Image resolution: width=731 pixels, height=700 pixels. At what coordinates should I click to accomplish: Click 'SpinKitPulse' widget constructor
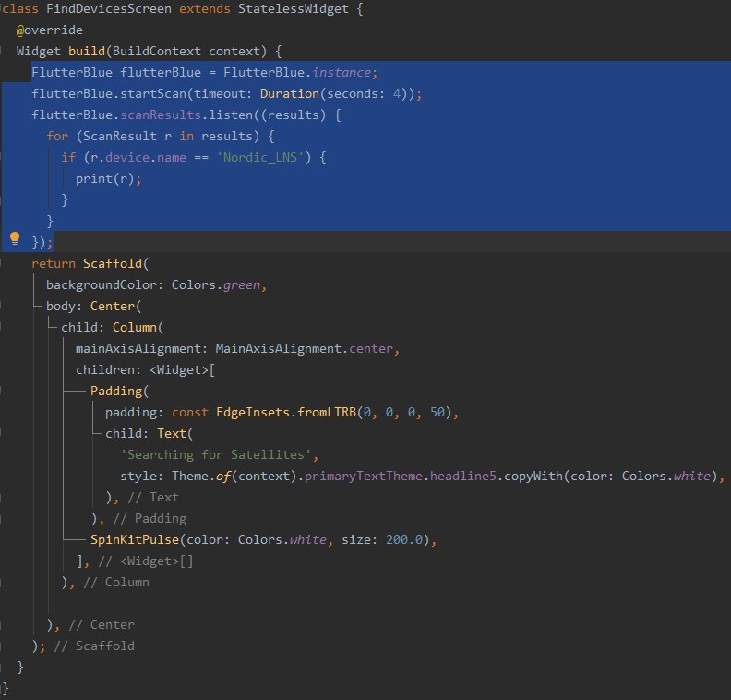(x=135, y=540)
